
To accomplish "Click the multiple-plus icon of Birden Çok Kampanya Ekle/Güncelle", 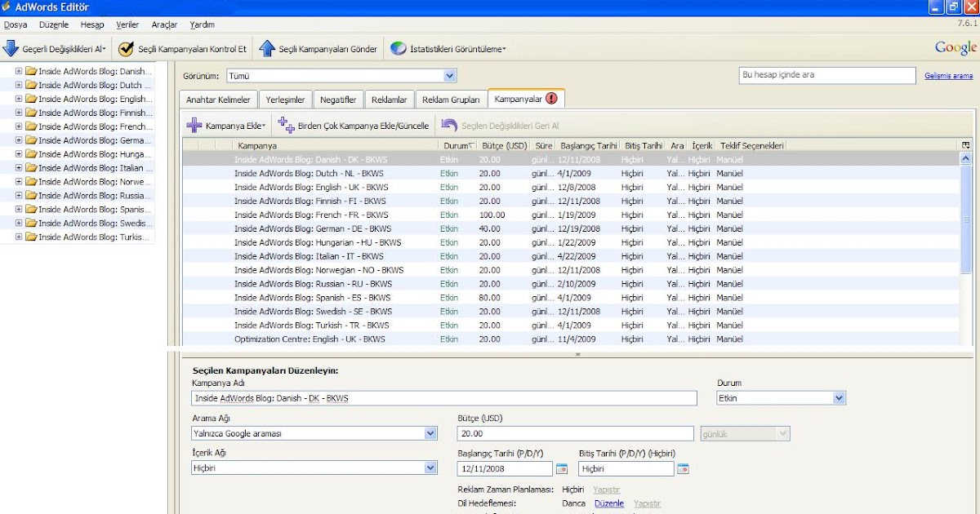I will click(286, 125).
